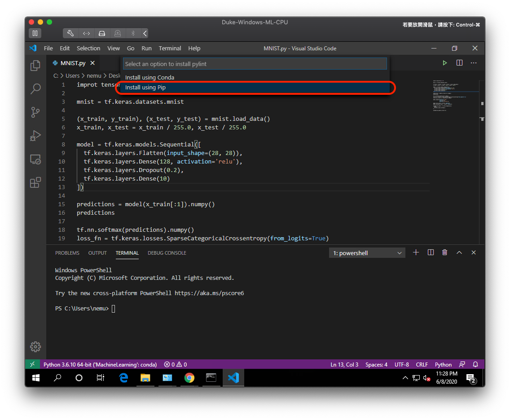Unmute the volume in the system tray
This screenshot has width=510, height=420.
426,378
